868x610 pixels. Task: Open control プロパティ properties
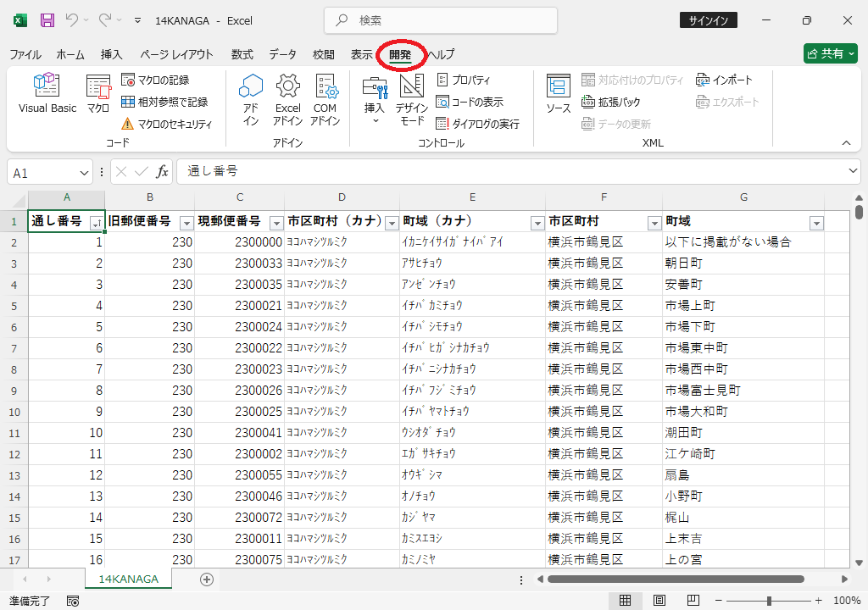464,80
